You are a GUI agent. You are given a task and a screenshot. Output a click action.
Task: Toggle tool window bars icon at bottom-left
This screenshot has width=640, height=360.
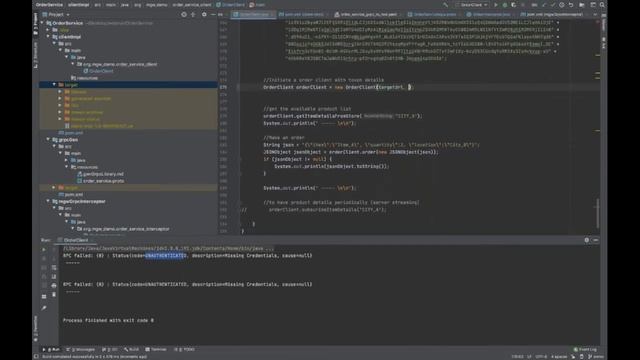(x=36, y=356)
